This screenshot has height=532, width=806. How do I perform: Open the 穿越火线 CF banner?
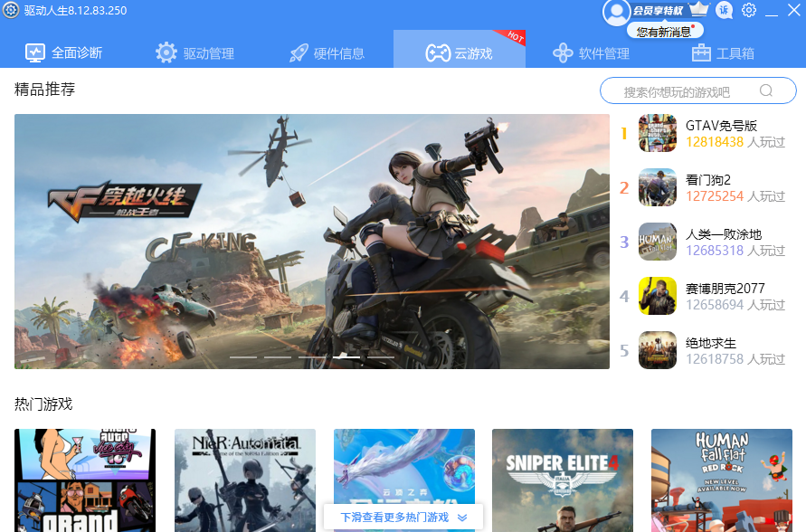click(312, 241)
